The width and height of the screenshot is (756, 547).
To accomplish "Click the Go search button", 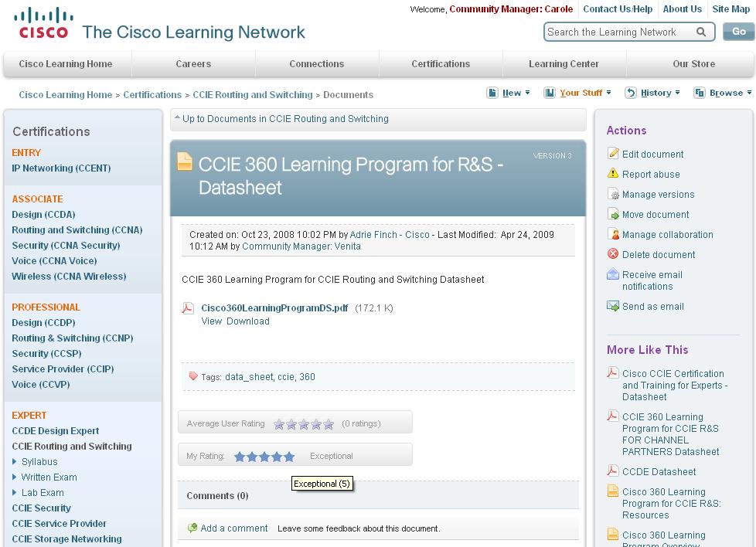I will tap(739, 32).
